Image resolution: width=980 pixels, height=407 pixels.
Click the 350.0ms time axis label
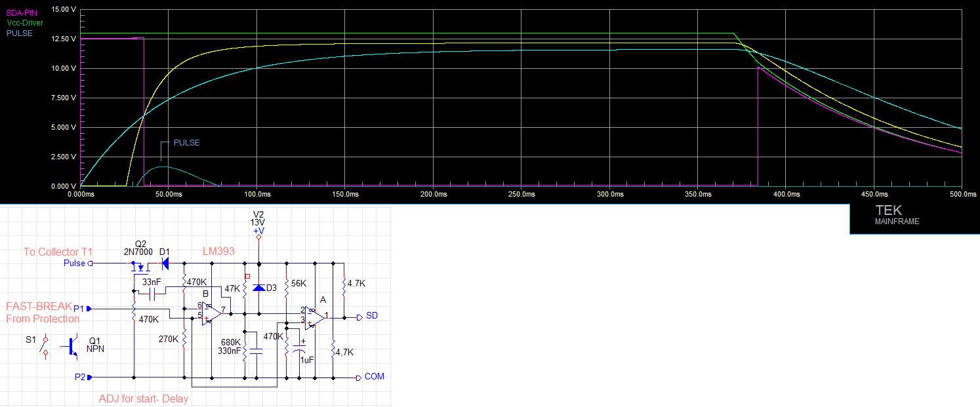(x=698, y=195)
